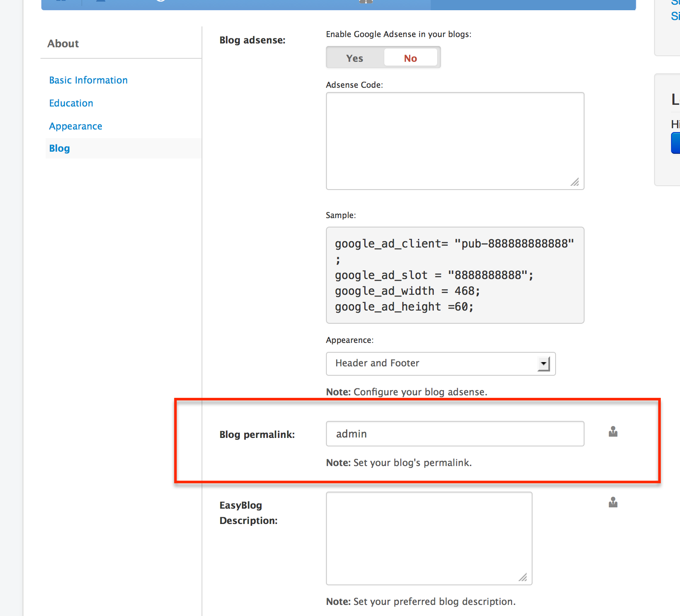
Task: Click privacy icon beside Blog permalink field
Action: (x=613, y=432)
